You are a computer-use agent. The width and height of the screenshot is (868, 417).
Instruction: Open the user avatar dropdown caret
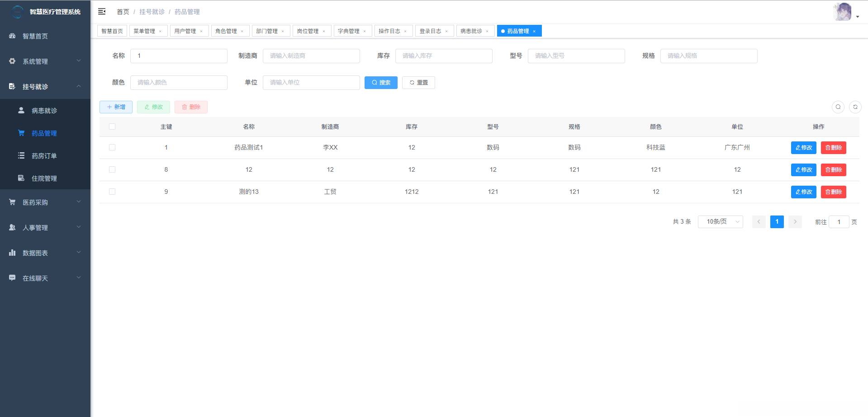858,17
